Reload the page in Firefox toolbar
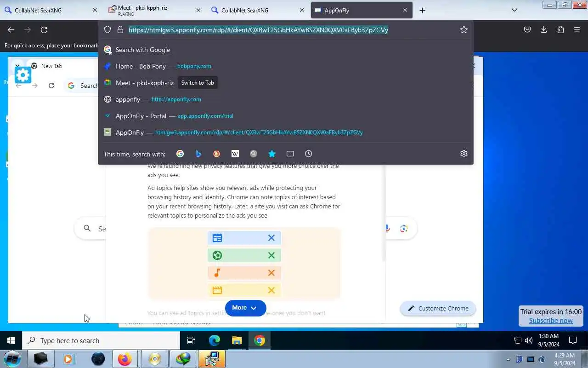This screenshot has height=368, width=588. click(x=44, y=30)
